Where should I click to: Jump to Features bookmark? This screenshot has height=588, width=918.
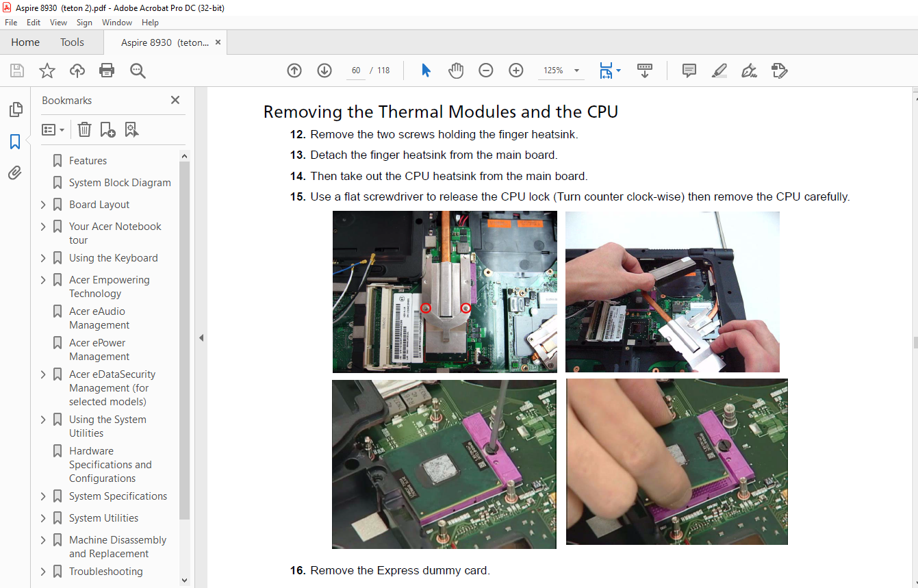tap(88, 161)
